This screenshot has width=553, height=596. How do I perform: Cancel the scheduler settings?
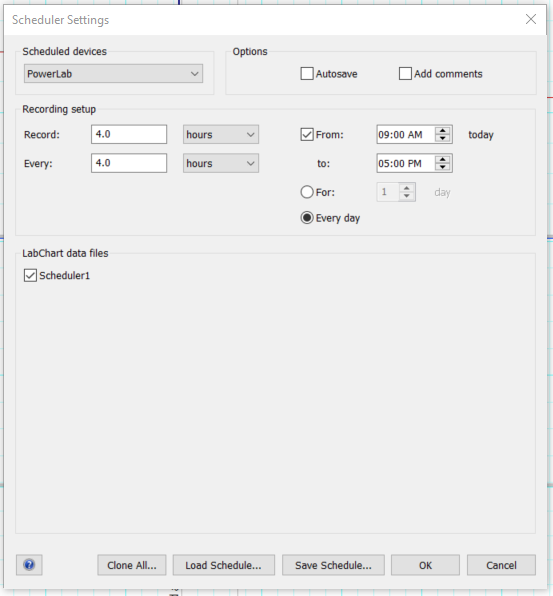[x=501, y=565]
